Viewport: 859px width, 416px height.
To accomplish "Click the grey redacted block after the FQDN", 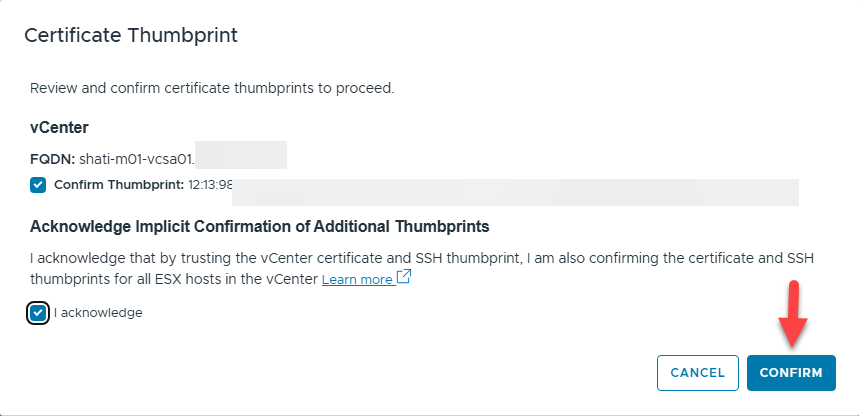I will click(x=240, y=156).
